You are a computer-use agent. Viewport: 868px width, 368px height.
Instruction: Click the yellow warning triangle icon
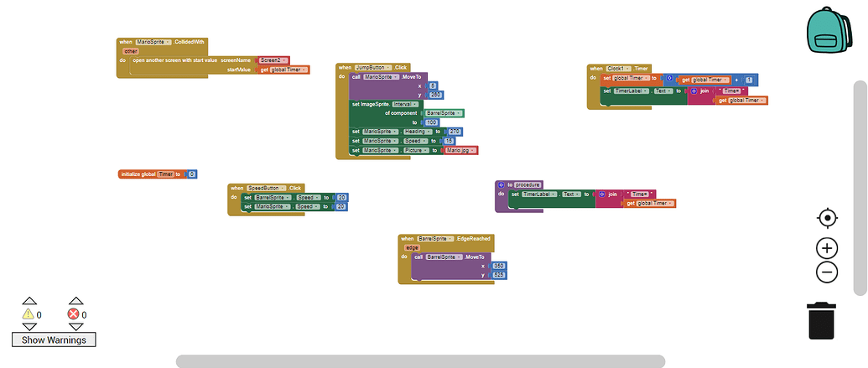pyautogui.click(x=29, y=314)
